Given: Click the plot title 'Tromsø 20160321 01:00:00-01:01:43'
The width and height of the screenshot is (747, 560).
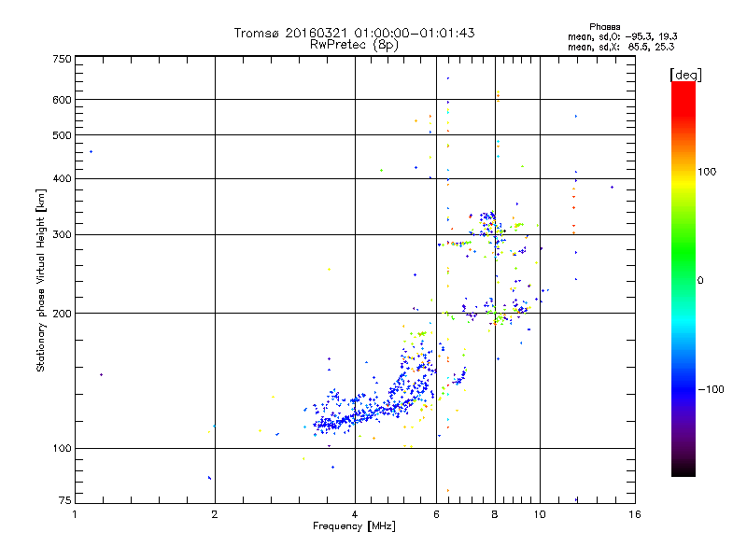Looking at the screenshot, I should click(354, 33).
